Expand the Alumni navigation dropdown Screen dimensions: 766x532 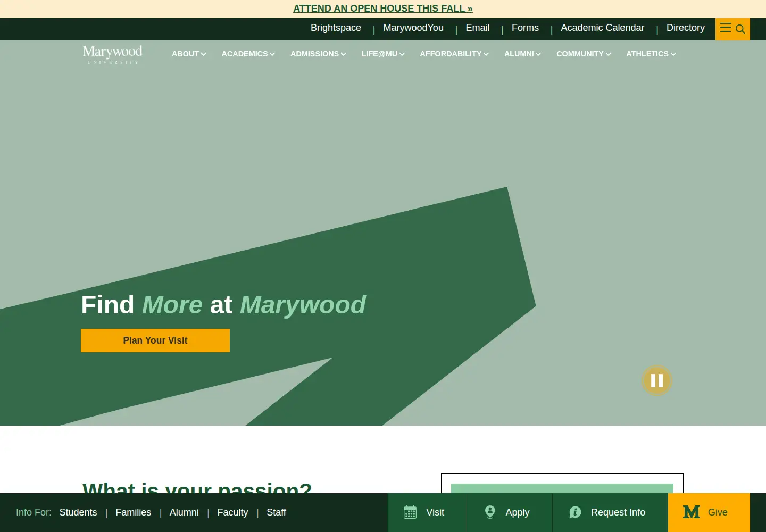point(522,54)
